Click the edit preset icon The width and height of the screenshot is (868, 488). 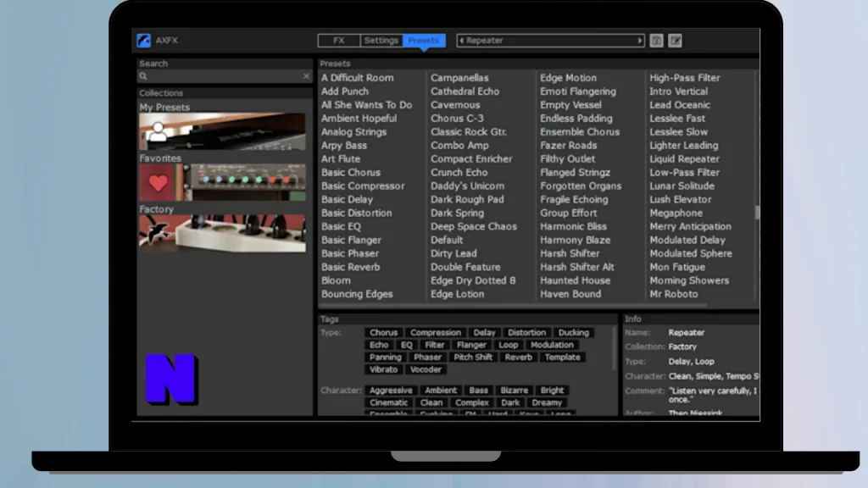(x=675, y=41)
